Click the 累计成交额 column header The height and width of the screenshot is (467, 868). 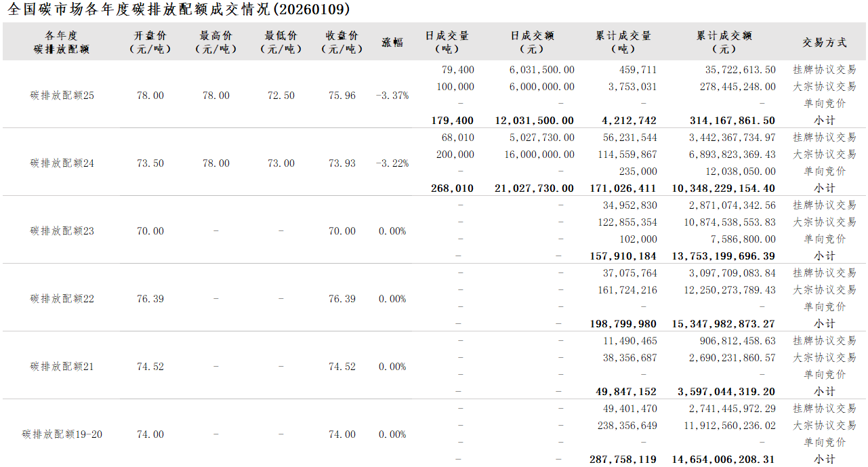(724, 42)
